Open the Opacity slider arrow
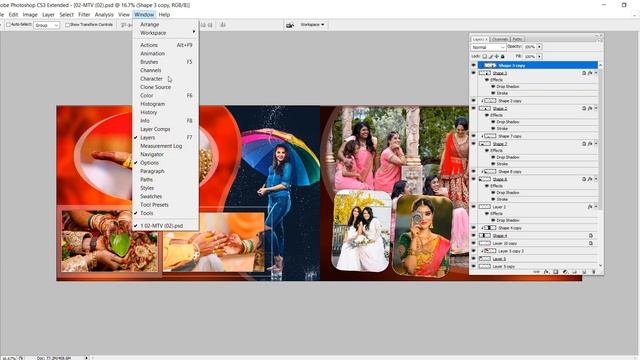 pos(539,47)
